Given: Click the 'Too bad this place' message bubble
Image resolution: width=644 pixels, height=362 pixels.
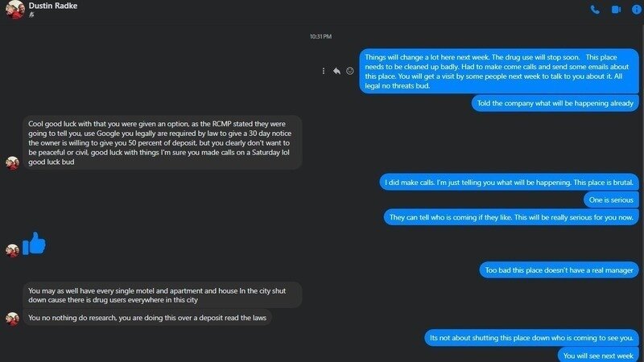Looking at the screenshot, I should coord(559,269).
